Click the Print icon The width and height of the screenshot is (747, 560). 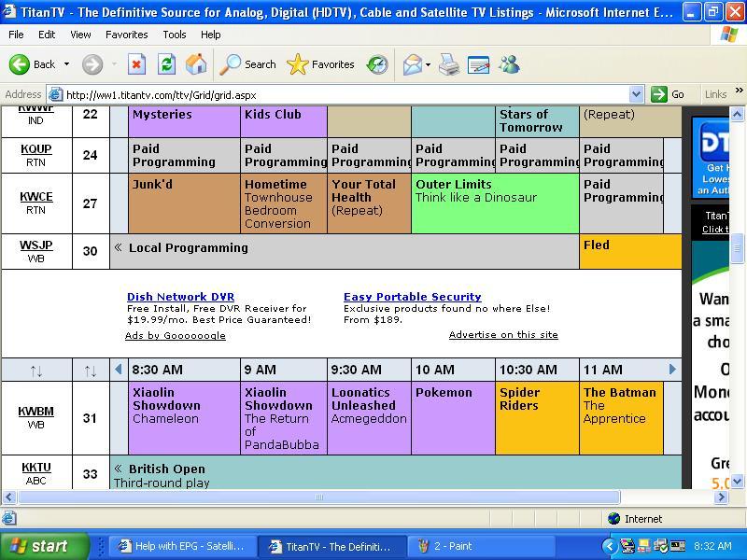click(x=449, y=64)
